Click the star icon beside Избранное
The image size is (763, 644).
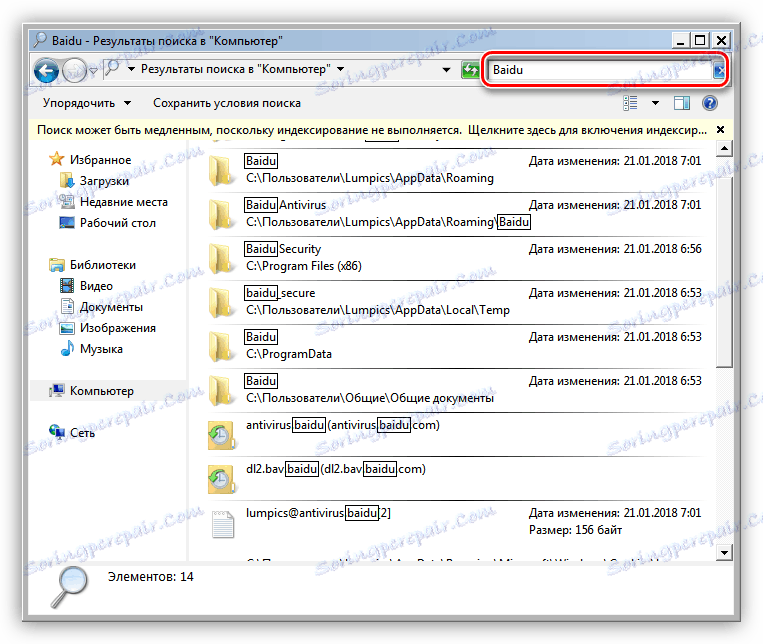[x=56, y=159]
